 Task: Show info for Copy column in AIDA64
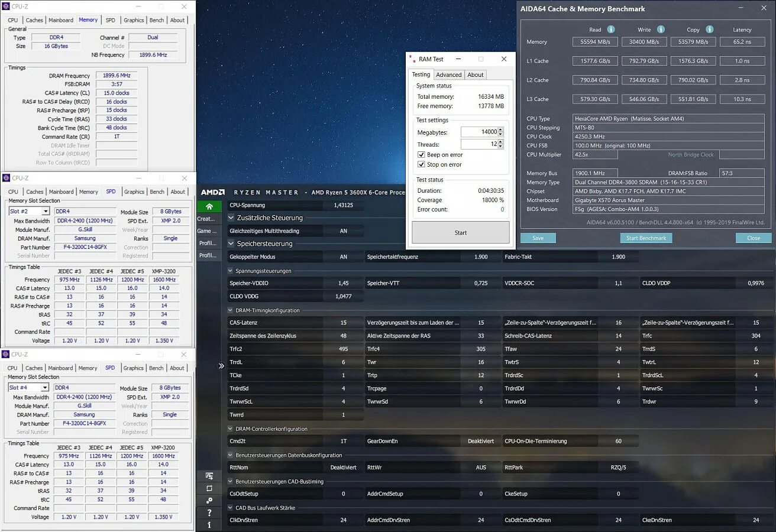[709, 30]
